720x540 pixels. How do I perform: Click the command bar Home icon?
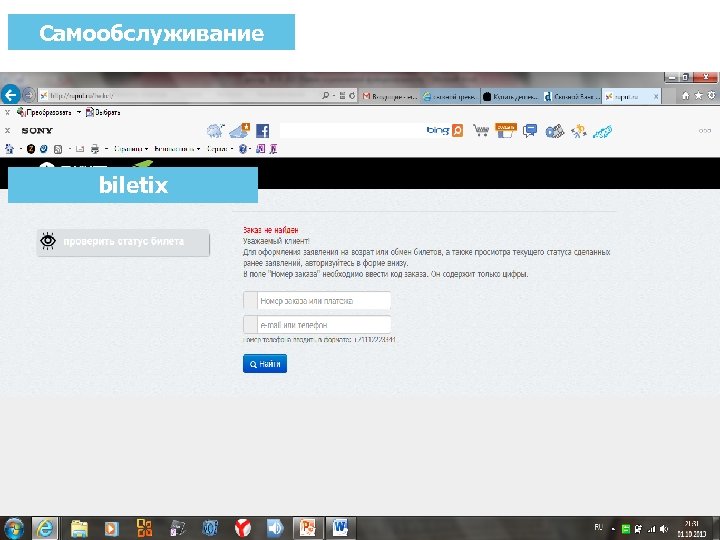[9, 149]
